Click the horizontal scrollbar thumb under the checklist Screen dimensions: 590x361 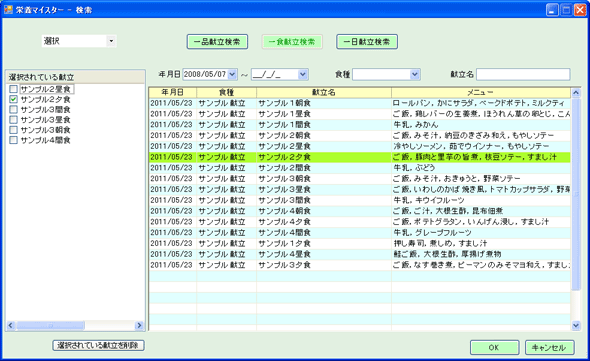tap(50, 325)
